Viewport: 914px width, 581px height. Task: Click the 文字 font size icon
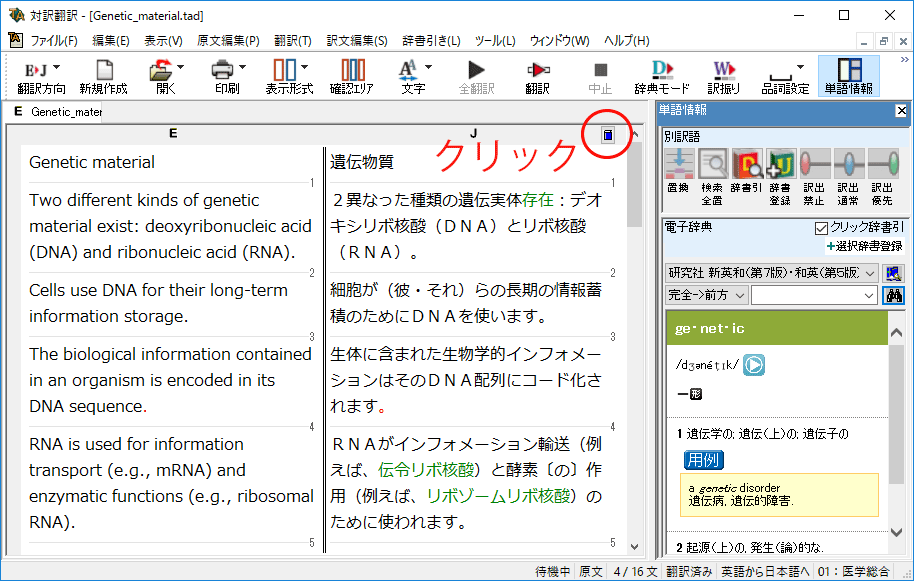pyautogui.click(x=408, y=70)
